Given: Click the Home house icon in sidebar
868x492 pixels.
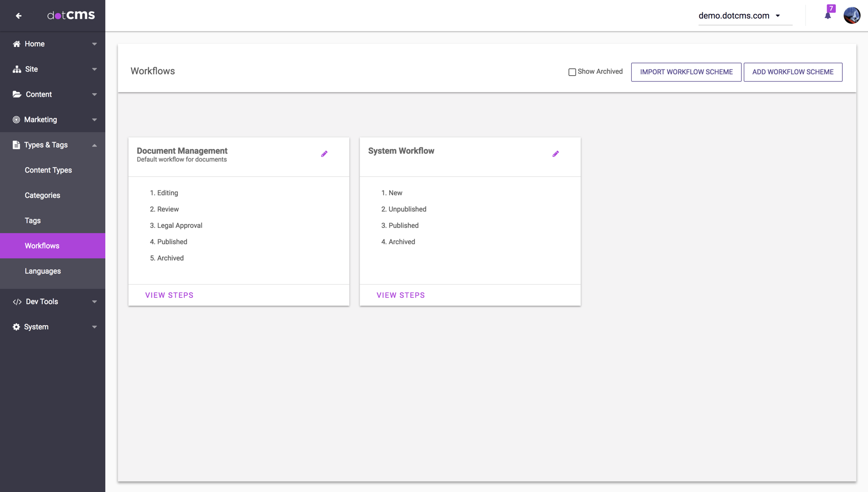Looking at the screenshot, I should click(16, 44).
